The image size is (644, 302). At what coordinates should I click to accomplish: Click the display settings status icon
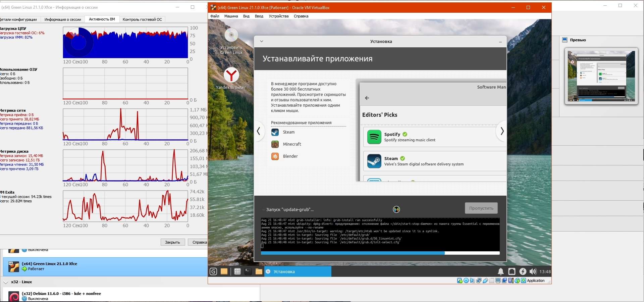[498, 281]
